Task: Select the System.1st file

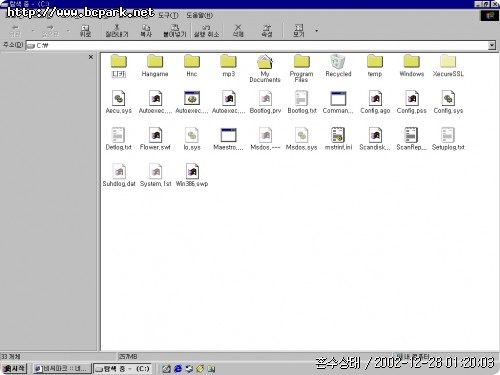Action: [156, 175]
